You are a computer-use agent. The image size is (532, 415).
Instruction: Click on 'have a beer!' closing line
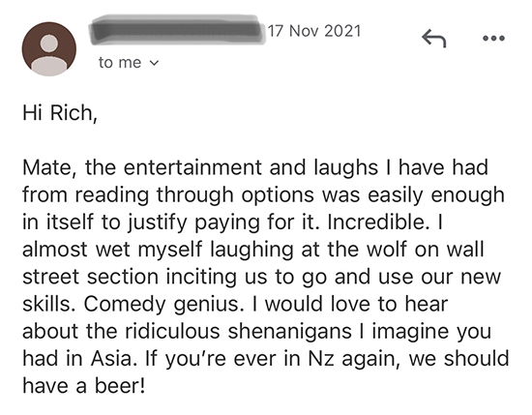(84, 386)
